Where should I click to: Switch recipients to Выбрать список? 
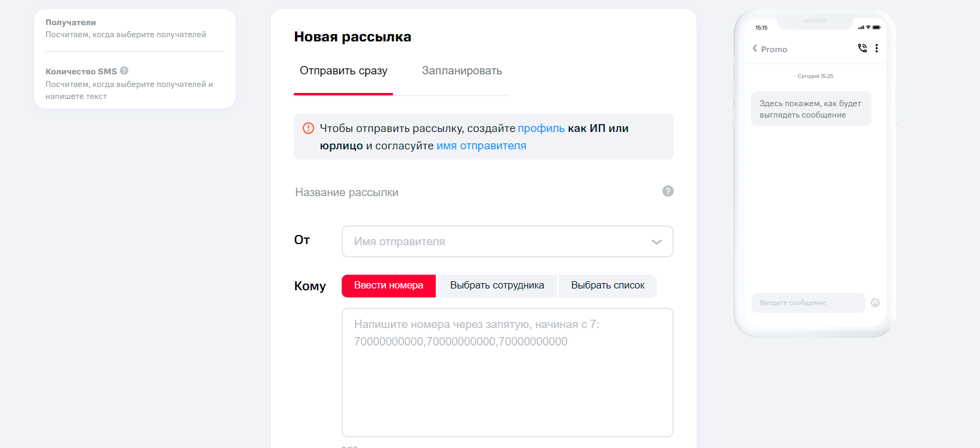607,285
